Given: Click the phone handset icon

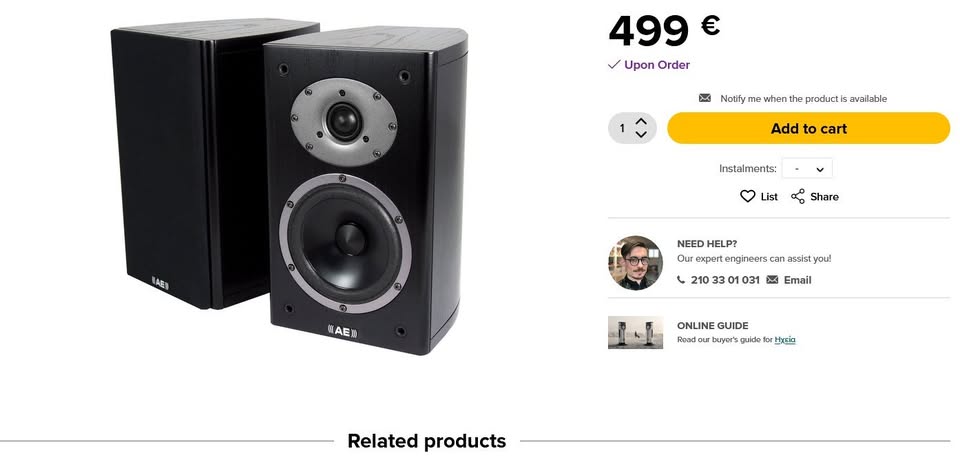Looking at the screenshot, I should click(x=682, y=280).
